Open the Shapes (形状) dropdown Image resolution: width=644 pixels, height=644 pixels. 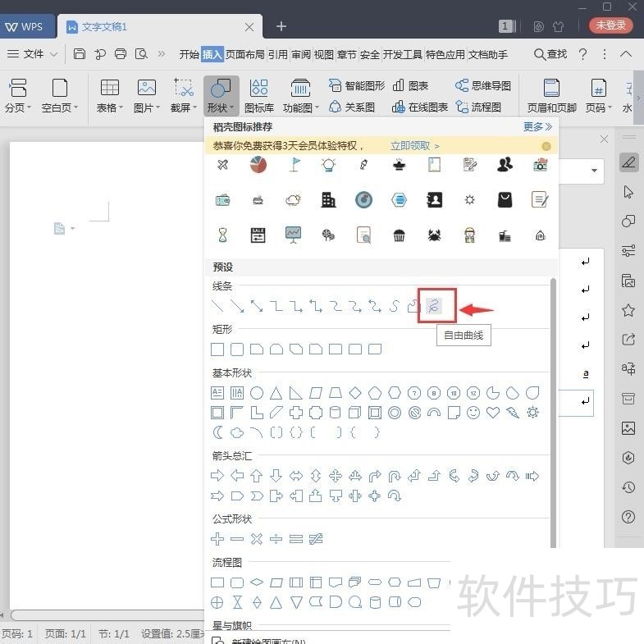221,107
